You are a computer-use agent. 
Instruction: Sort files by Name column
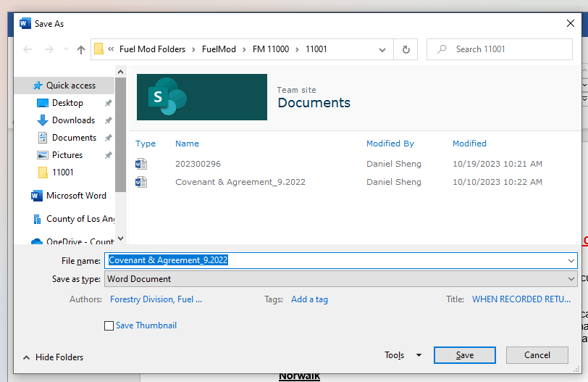[x=187, y=144]
